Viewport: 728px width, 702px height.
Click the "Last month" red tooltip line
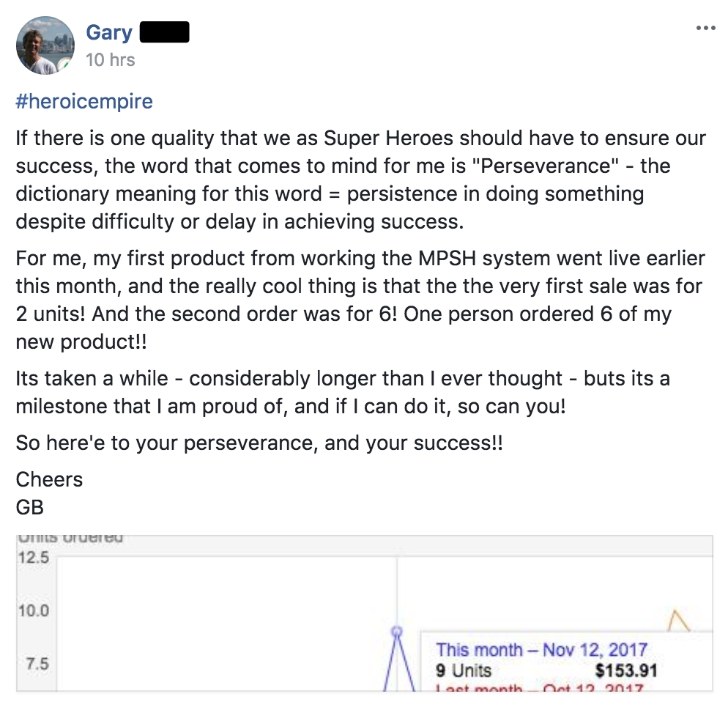(538, 688)
